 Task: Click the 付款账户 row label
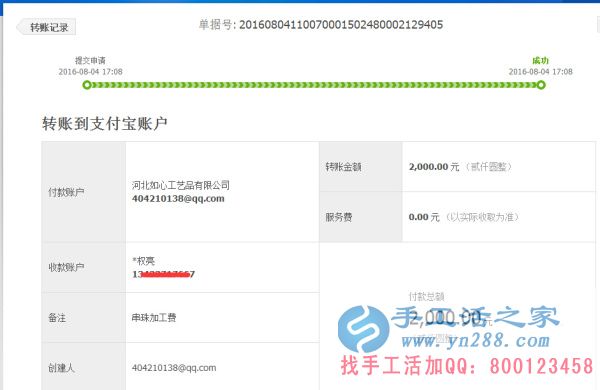point(66,192)
